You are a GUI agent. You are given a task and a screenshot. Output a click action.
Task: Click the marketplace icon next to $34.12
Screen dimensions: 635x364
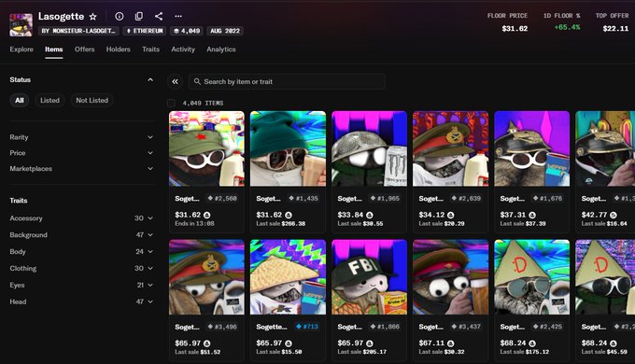click(x=451, y=215)
